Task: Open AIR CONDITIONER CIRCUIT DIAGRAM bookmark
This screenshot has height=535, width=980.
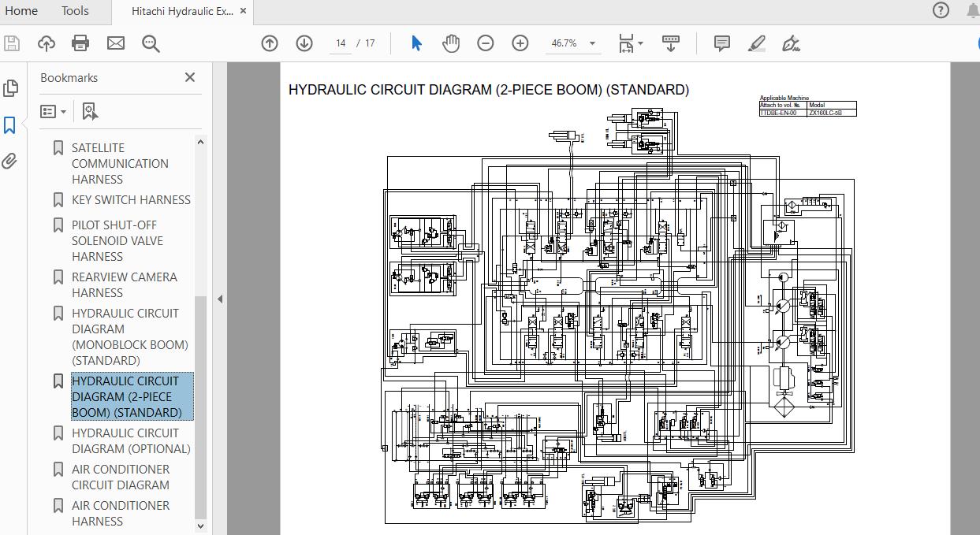Action: [x=121, y=477]
